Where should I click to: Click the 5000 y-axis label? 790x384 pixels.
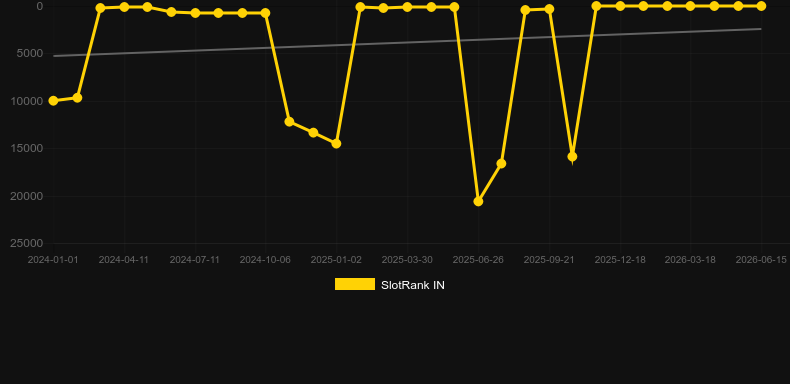pyautogui.click(x=30, y=53)
